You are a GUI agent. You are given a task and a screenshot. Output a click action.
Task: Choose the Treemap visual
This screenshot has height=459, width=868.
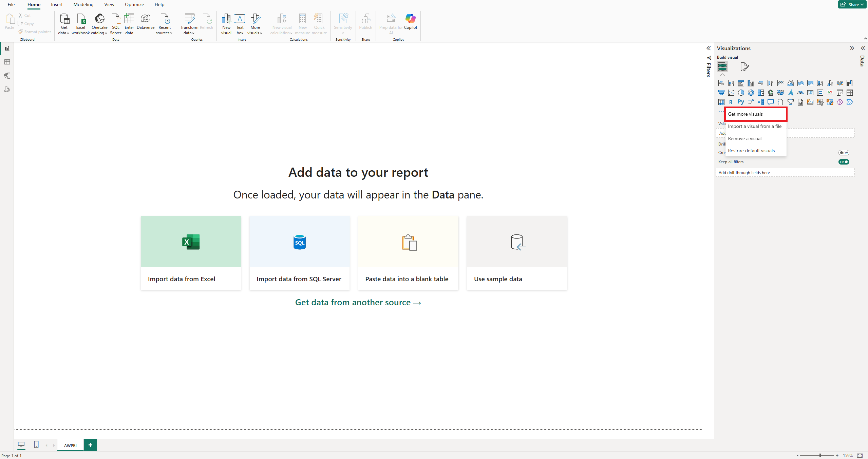pyautogui.click(x=760, y=93)
